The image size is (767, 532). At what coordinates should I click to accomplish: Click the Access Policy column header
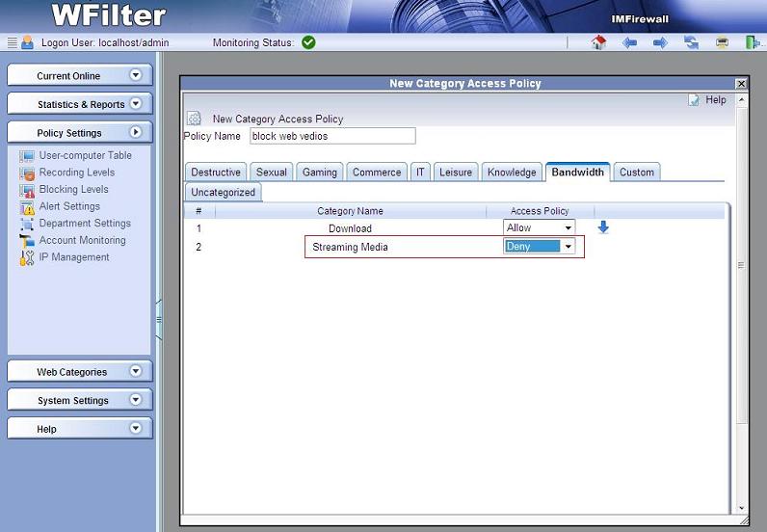coord(540,211)
